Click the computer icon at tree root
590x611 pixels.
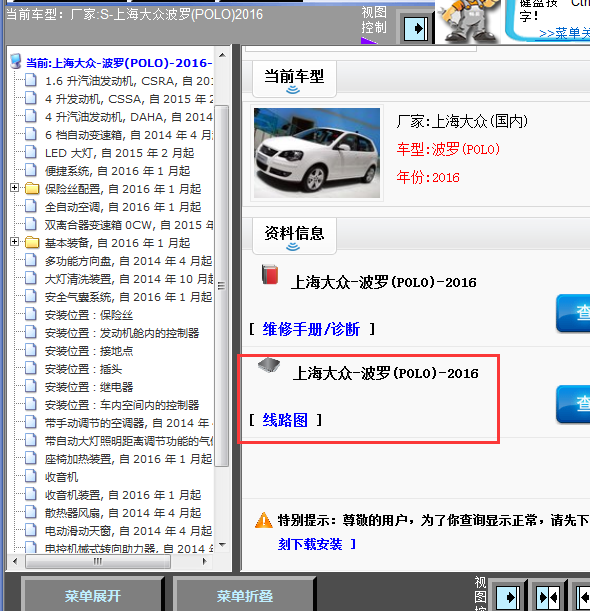[16, 62]
